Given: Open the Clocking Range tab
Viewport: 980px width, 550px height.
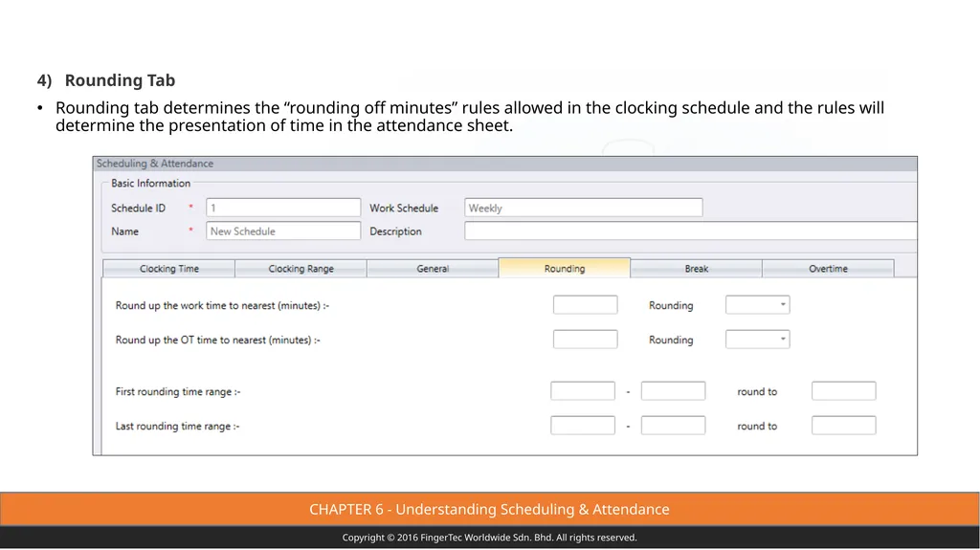Looking at the screenshot, I should [x=301, y=269].
